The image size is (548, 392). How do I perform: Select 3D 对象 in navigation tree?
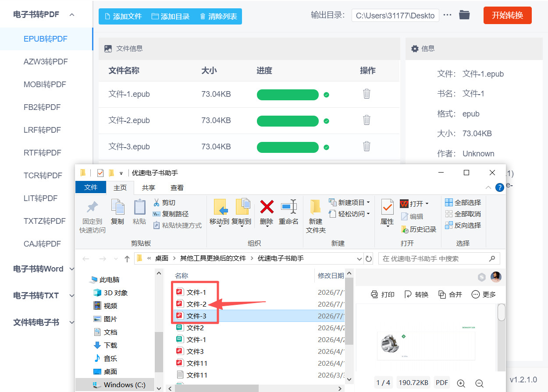(x=110, y=293)
